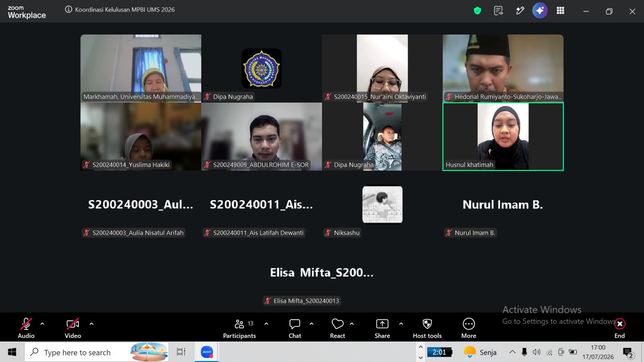Image resolution: width=644 pixels, height=362 pixels.
Task: Click the meeting title Koordinasi Kelulusan MPBI UMS 2026
Action: (125, 9)
